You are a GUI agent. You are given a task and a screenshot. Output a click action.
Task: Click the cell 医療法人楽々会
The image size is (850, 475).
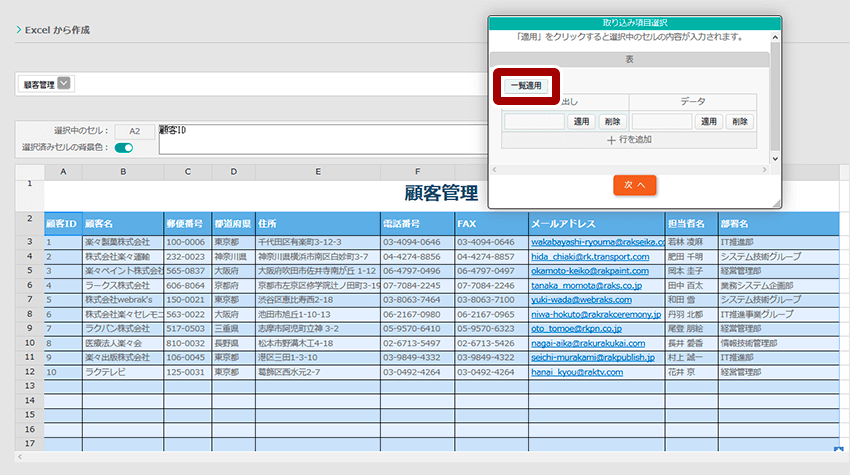pos(123,343)
